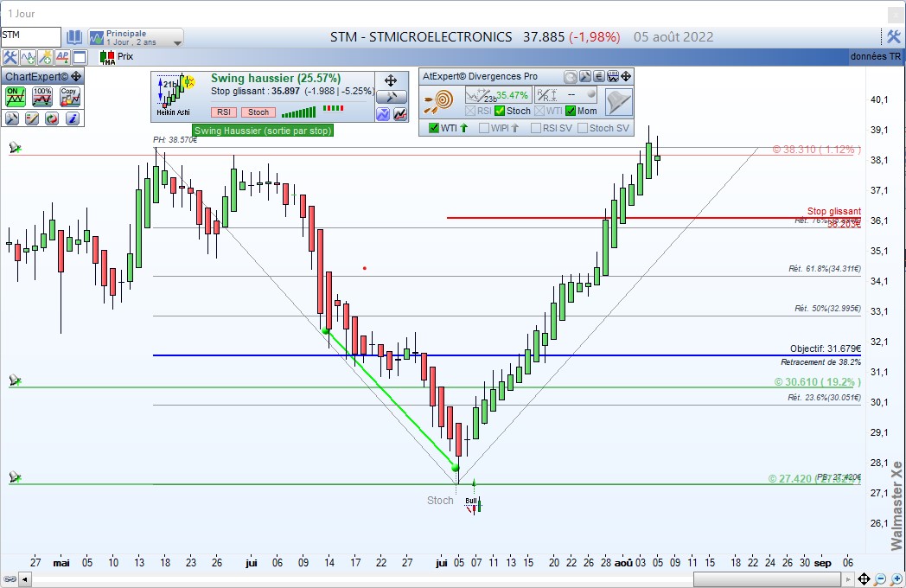Click the R/R ratio button
Viewport: 906px width, 588px height.
[x=565, y=95]
